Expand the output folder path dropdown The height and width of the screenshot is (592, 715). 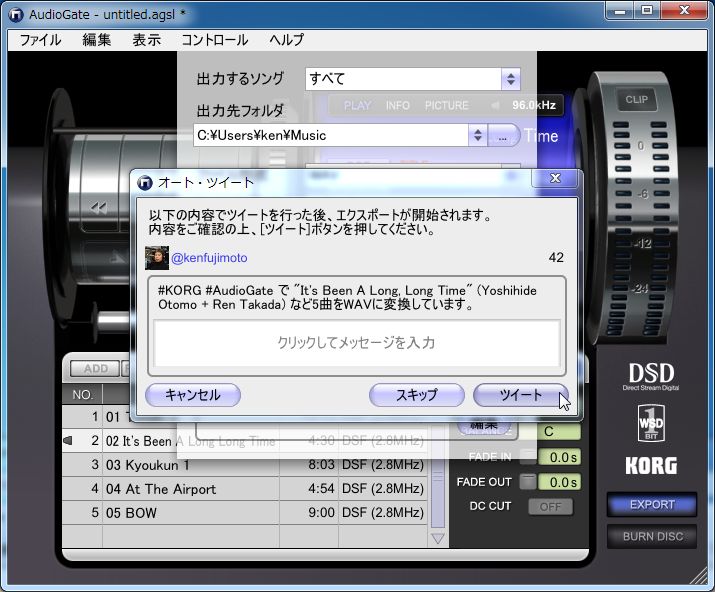pyautogui.click(x=478, y=135)
